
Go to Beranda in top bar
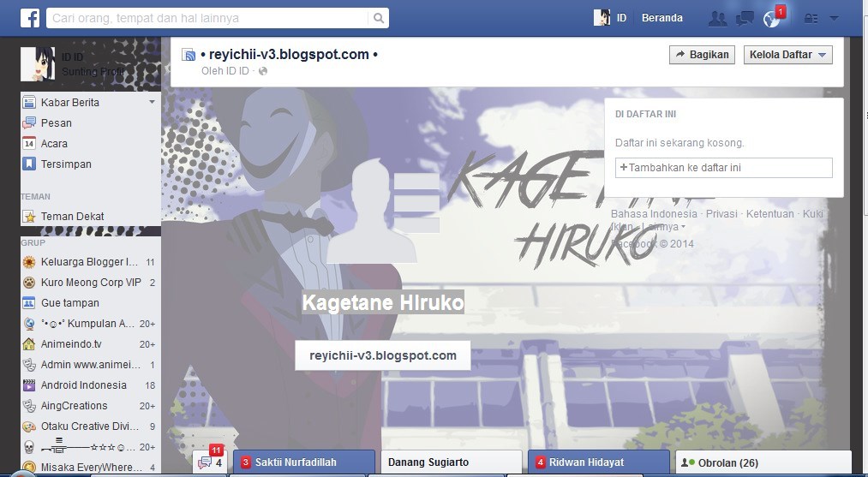[x=662, y=18]
